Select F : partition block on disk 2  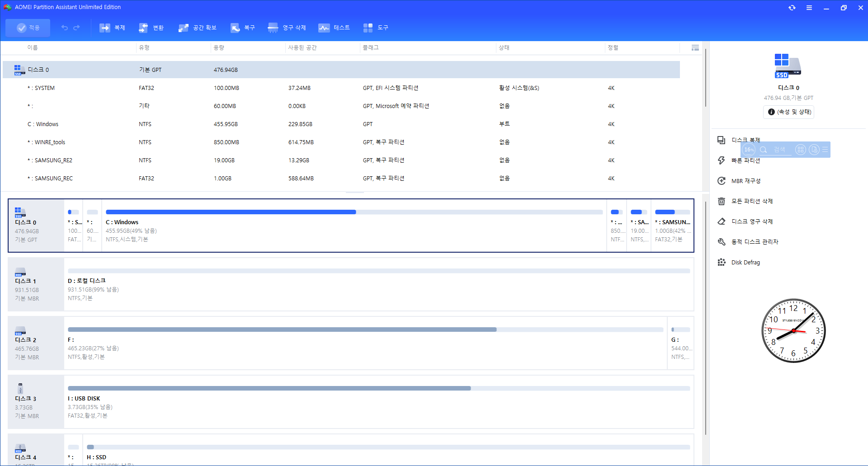pos(366,343)
